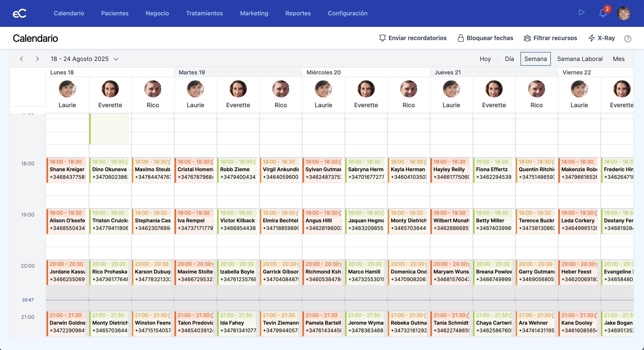Go to previous week arrow
This screenshot has width=644, height=350.
click(22, 59)
